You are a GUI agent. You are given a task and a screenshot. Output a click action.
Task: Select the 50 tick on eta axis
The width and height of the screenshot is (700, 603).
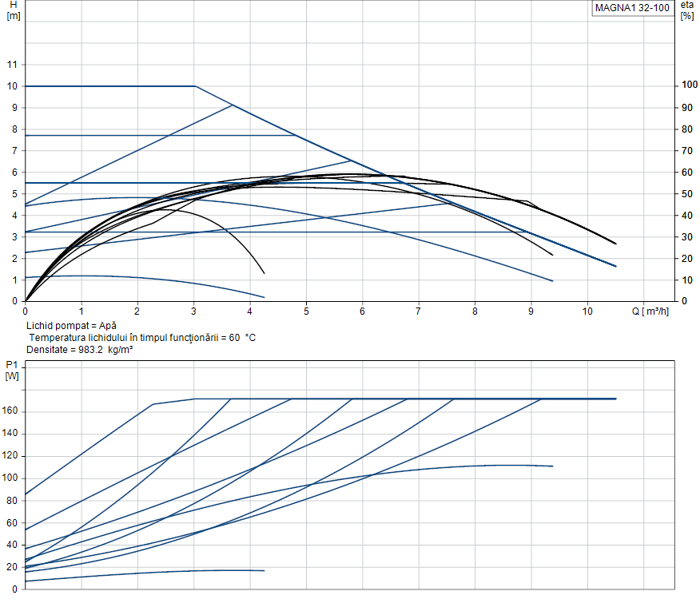coord(686,194)
